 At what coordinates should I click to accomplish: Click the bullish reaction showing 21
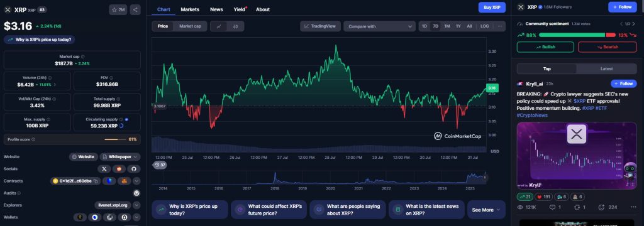[x=525, y=196]
